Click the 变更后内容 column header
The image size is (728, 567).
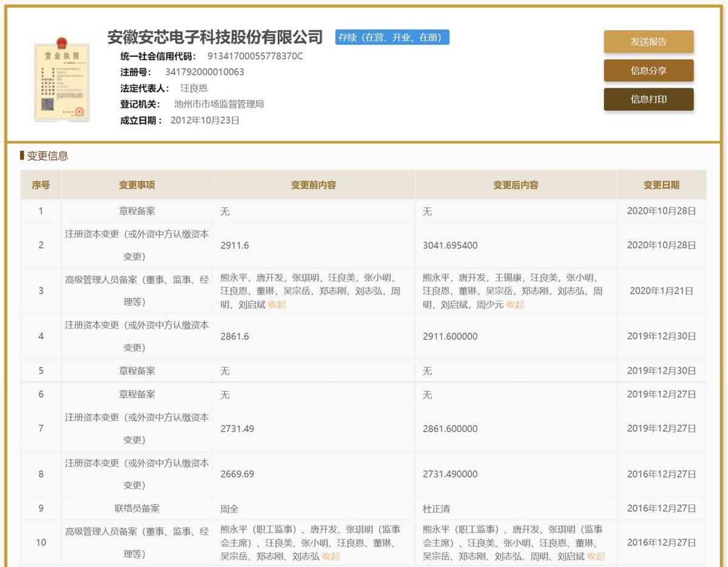point(516,185)
